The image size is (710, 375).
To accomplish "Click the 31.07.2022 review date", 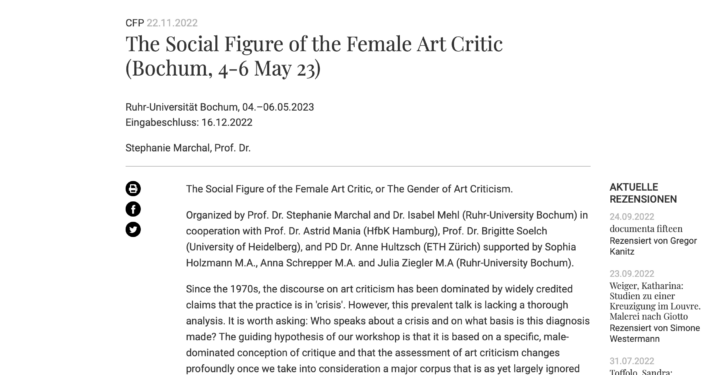I will pyautogui.click(x=632, y=361).
